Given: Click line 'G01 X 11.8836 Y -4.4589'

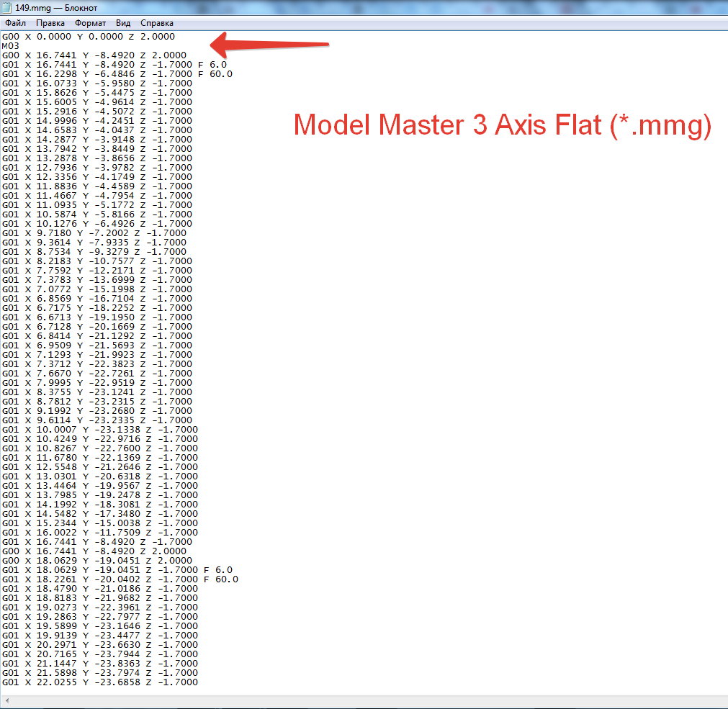Looking at the screenshot, I should 97,186.
